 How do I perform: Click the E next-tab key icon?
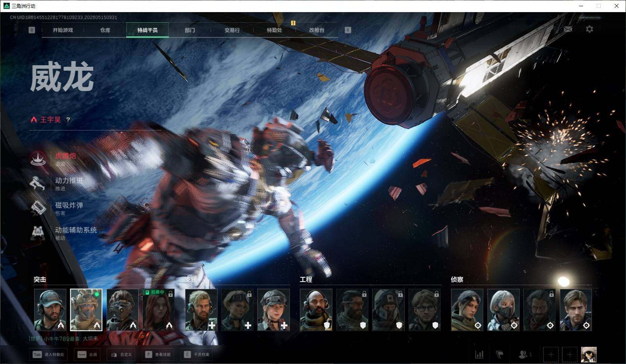[348, 30]
